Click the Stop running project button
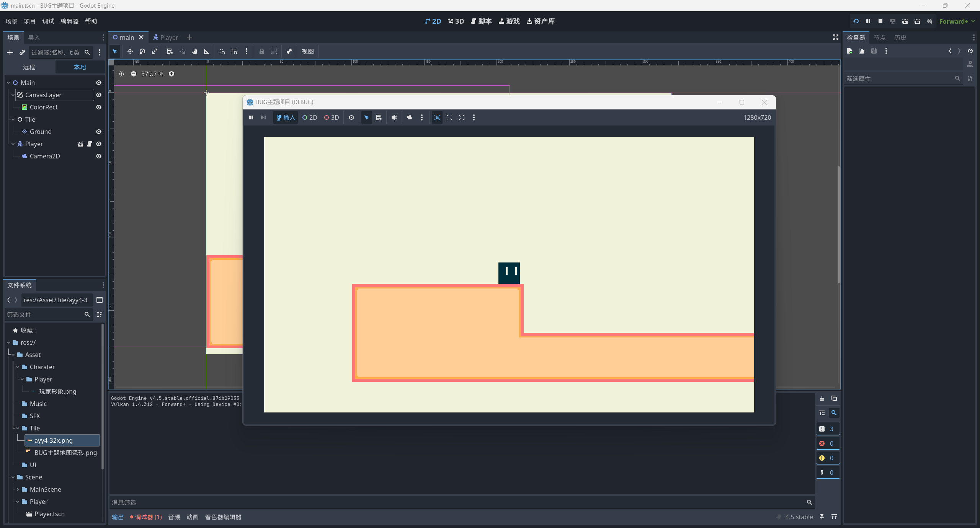 (x=880, y=21)
